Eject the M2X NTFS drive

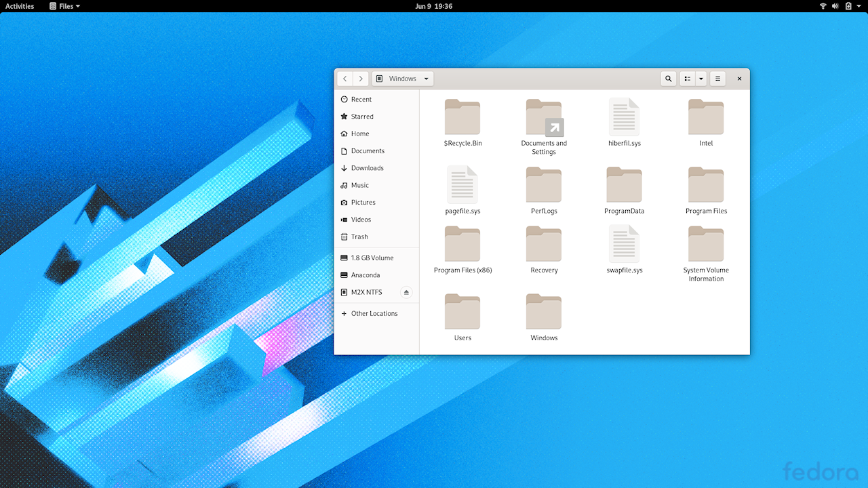(x=407, y=292)
